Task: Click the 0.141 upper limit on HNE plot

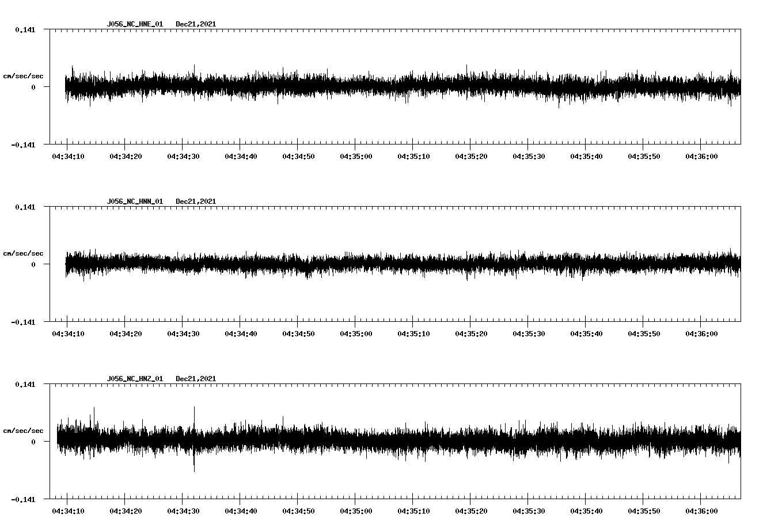Action: click(x=25, y=29)
